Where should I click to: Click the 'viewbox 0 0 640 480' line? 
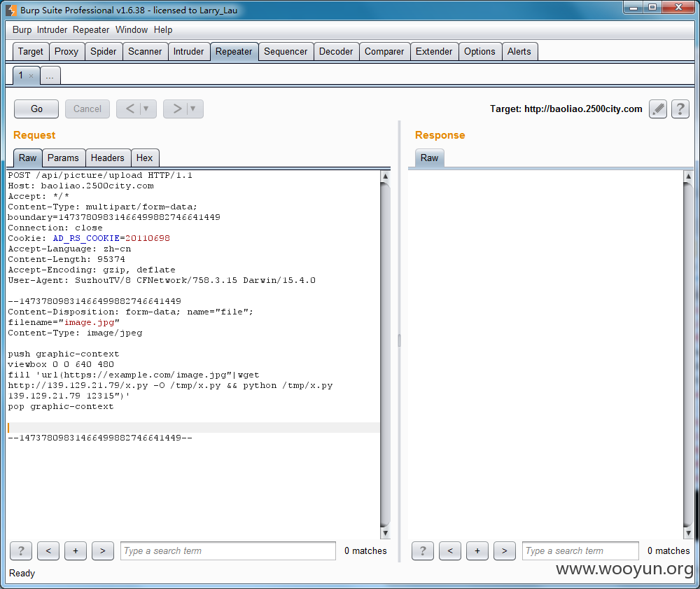pos(61,364)
